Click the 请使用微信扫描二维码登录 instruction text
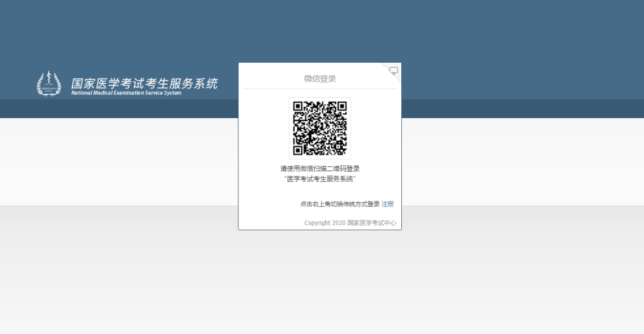This screenshot has height=334, width=644. 320,168
